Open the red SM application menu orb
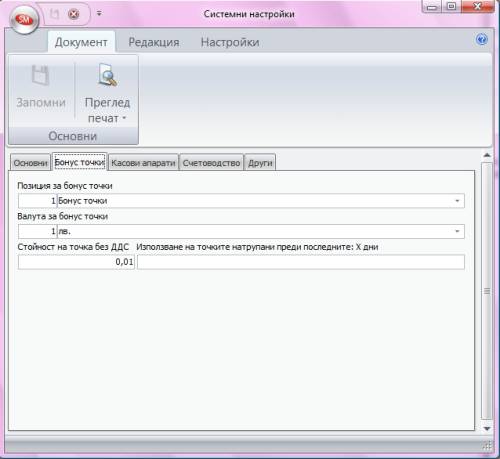 (24, 19)
